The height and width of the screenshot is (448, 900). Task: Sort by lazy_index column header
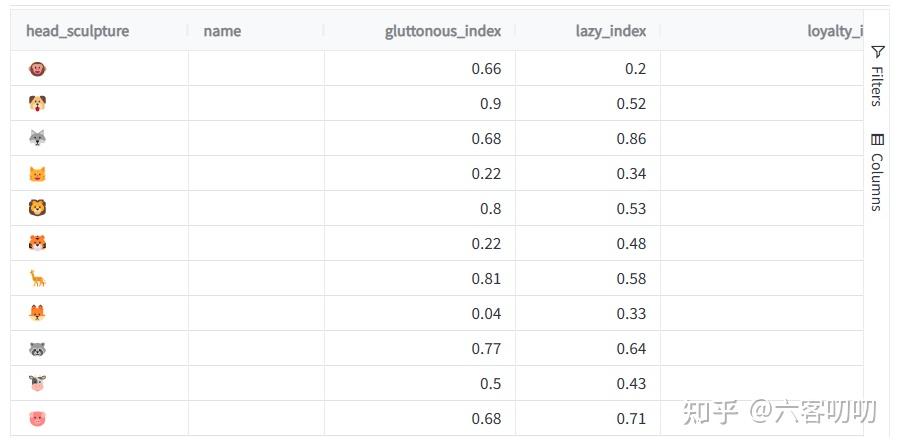coord(611,31)
